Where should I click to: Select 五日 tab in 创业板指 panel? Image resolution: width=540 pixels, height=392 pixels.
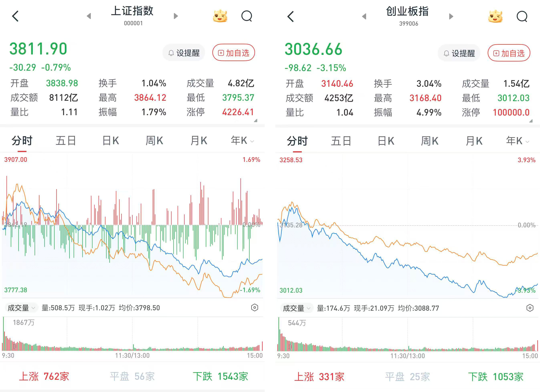341,141
